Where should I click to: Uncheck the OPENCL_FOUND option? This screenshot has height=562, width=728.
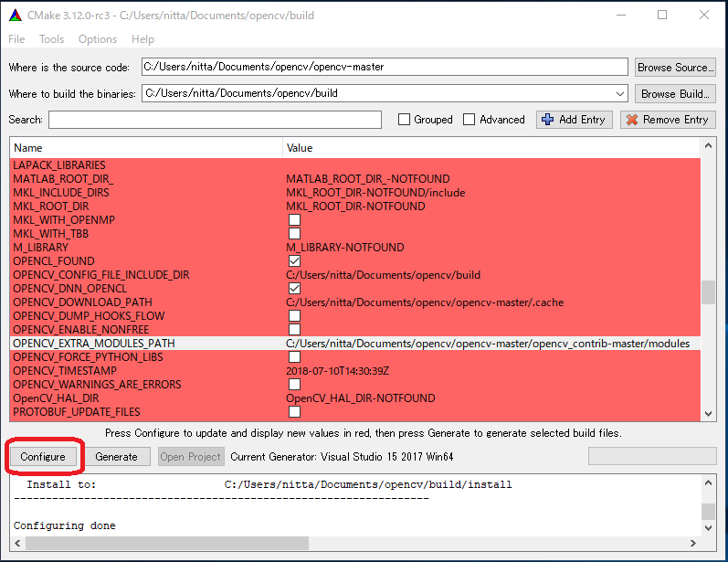pos(294,261)
